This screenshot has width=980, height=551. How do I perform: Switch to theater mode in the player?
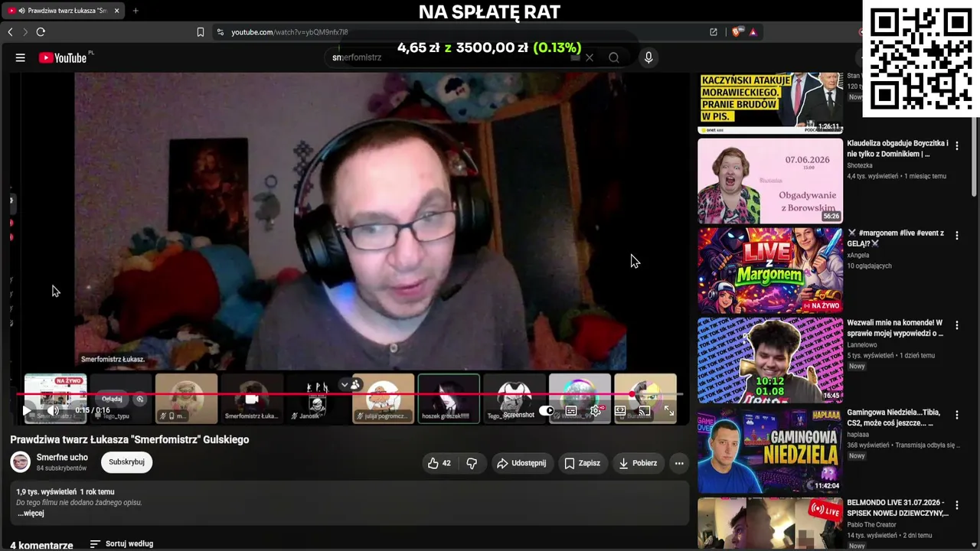tap(620, 411)
